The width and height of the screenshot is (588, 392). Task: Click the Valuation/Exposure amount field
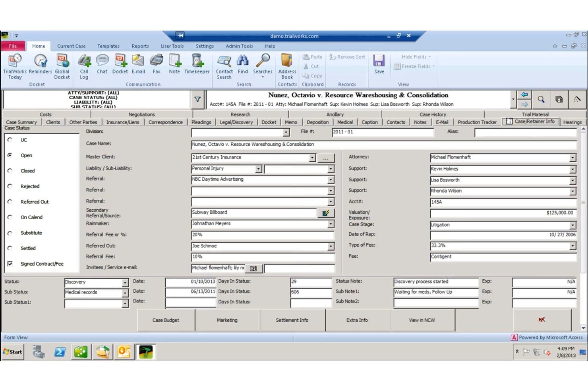503,213
